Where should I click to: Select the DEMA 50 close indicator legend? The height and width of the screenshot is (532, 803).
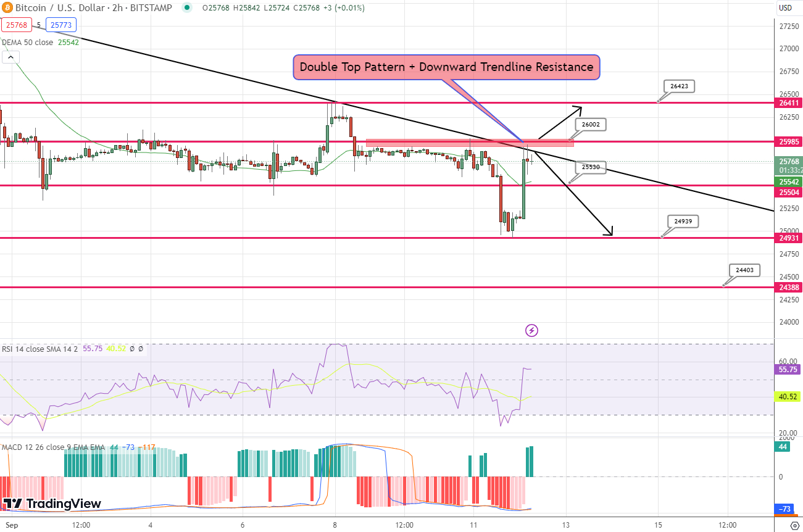(x=40, y=43)
